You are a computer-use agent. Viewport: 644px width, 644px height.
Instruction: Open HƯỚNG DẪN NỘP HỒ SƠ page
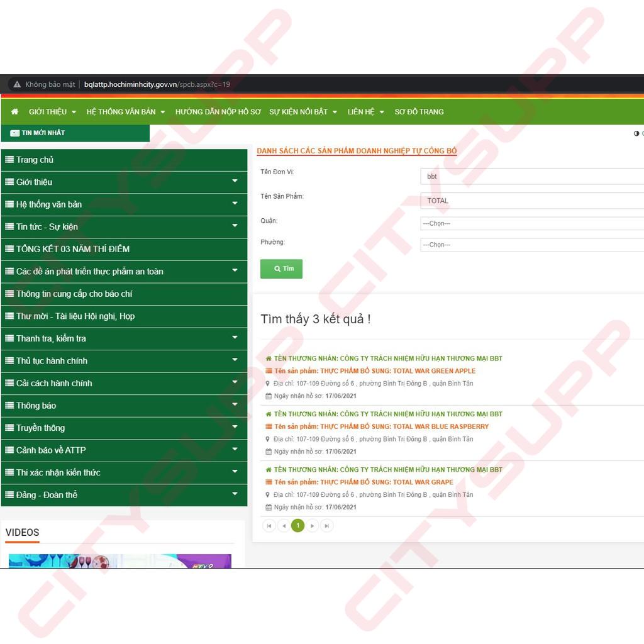point(218,112)
